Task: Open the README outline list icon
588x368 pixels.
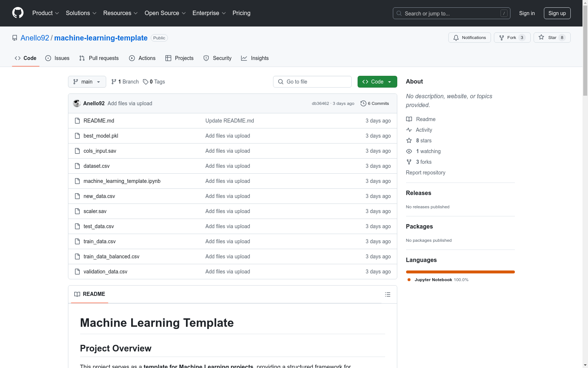Action: [x=387, y=294]
